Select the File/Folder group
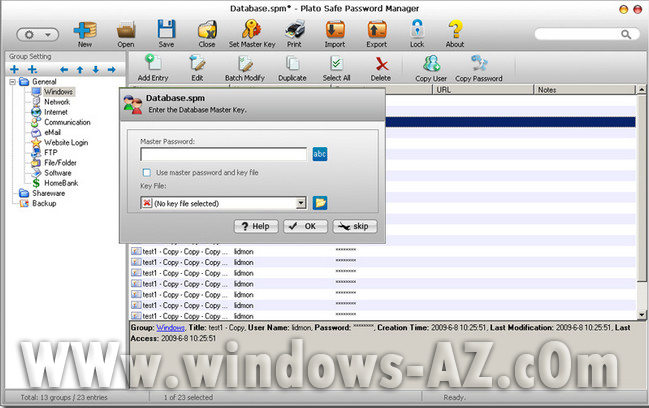This screenshot has height=408, width=649. pos(60,163)
